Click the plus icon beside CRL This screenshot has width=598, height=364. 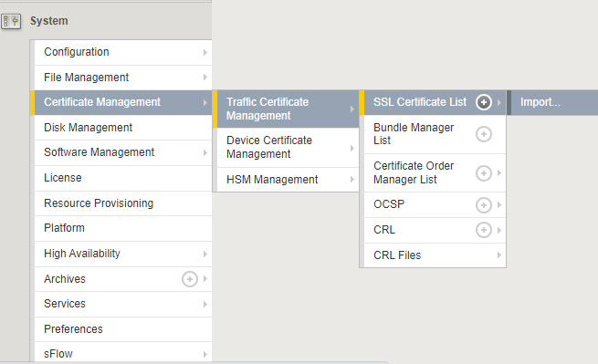point(484,230)
